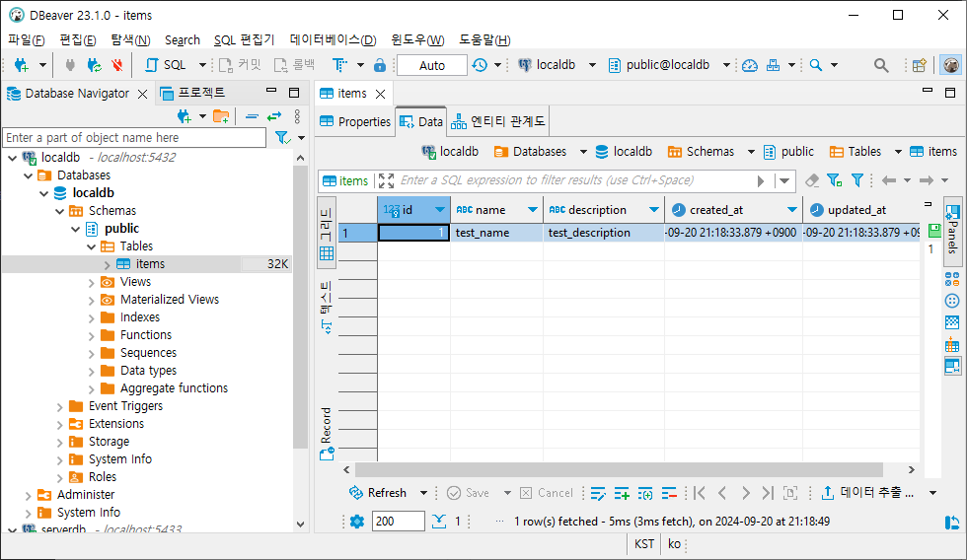Click the delete row icon
Screen dimensions: 967x560
point(669,493)
